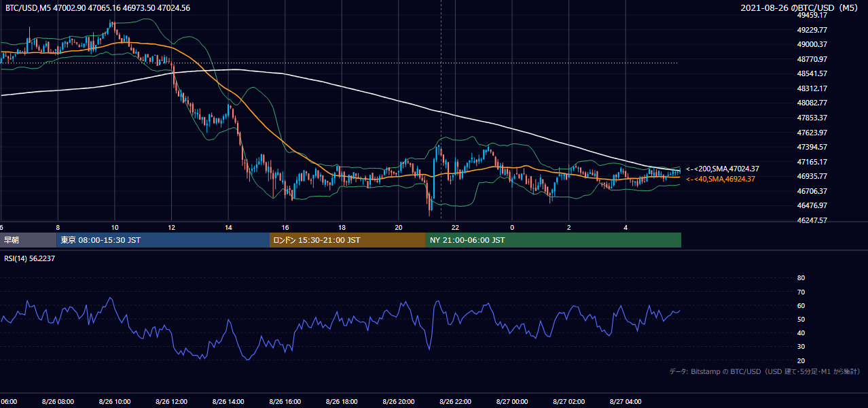Click hour tick 12 under price chart
Image resolution: width=868 pixels, height=408 pixels.
tap(171, 228)
